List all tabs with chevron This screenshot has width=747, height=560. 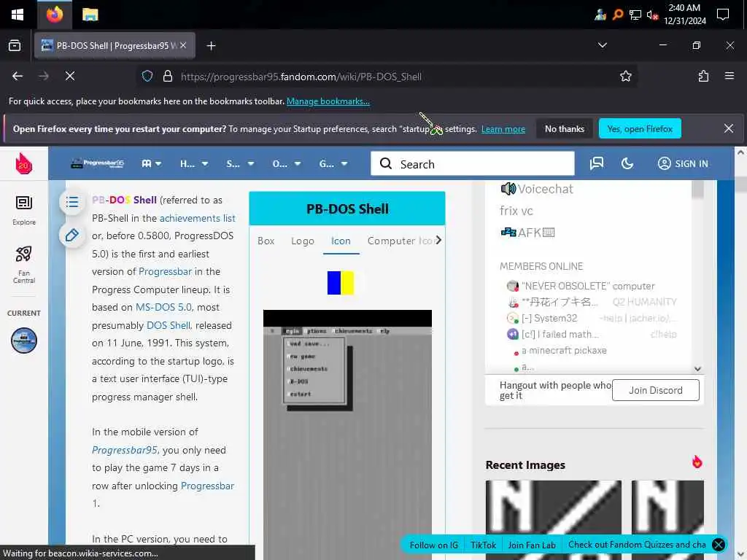(x=602, y=45)
